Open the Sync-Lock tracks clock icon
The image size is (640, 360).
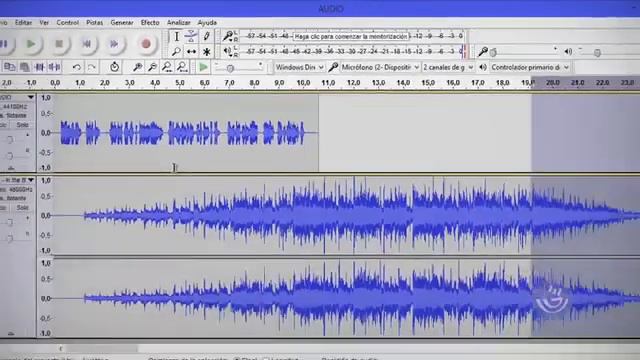click(x=114, y=67)
